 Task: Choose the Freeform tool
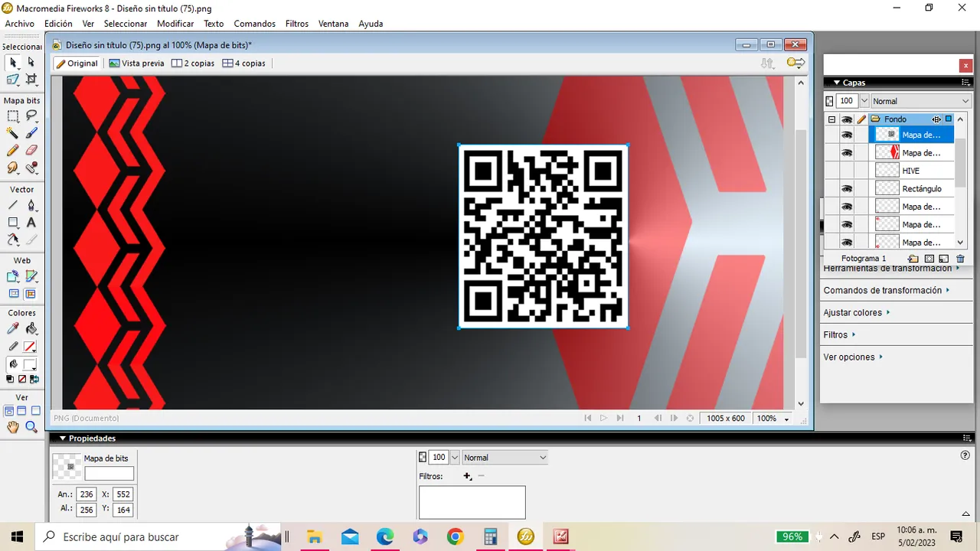13,240
